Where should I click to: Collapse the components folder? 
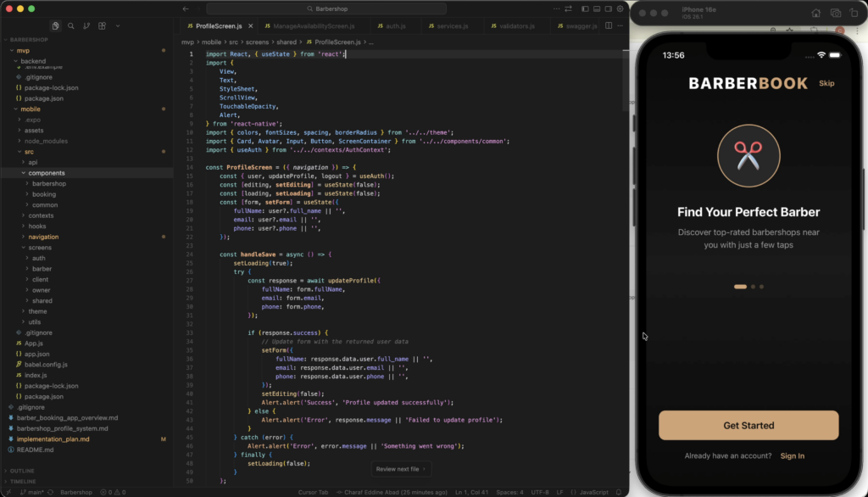click(47, 173)
